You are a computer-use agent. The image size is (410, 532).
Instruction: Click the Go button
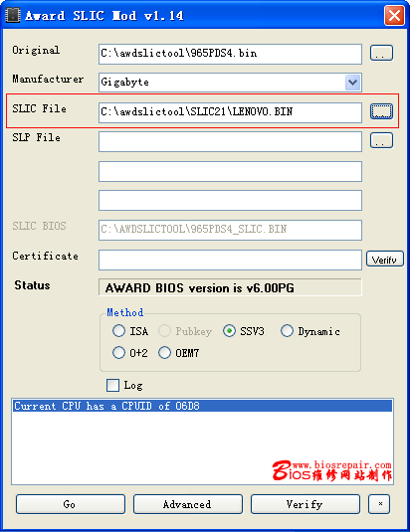point(71,504)
